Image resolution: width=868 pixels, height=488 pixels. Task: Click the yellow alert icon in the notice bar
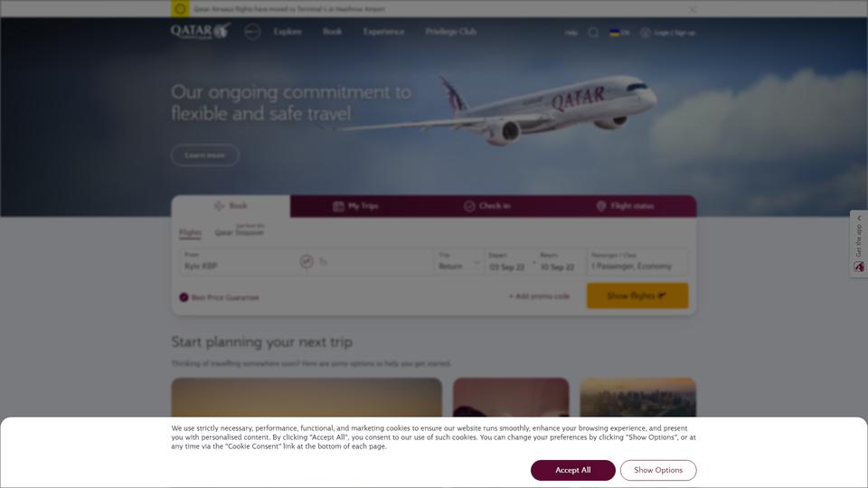pyautogui.click(x=180, y=9)
